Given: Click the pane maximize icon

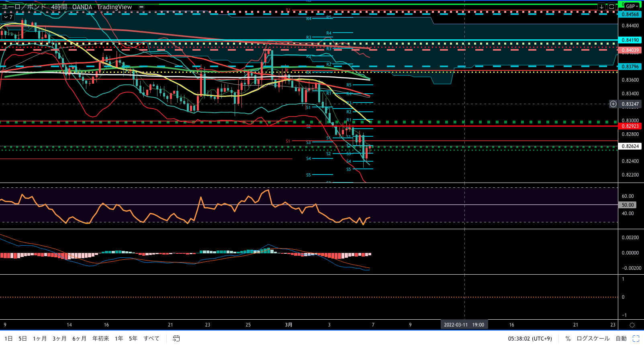Looking at the screenshot, I should click(611, 6).
